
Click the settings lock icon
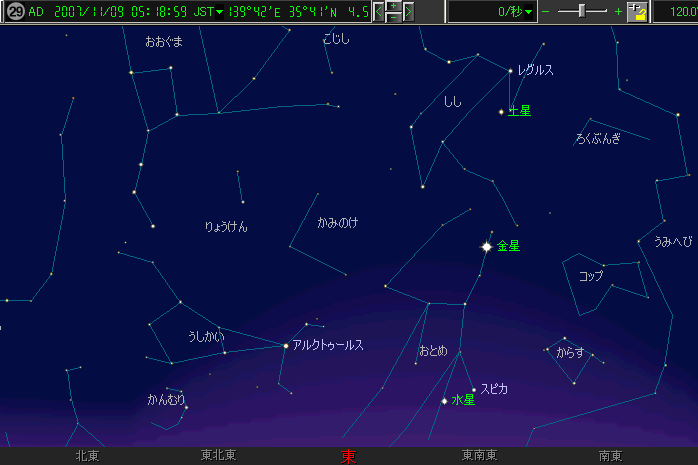pyautogui.click(x=636, y=12)
